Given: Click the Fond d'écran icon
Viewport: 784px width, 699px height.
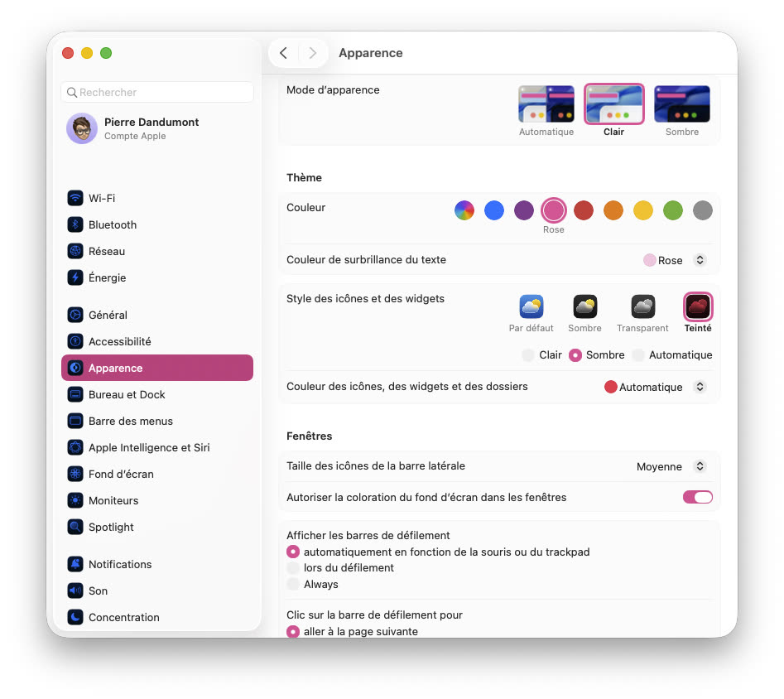Looking at the screenshot, I should coord(75,474).
